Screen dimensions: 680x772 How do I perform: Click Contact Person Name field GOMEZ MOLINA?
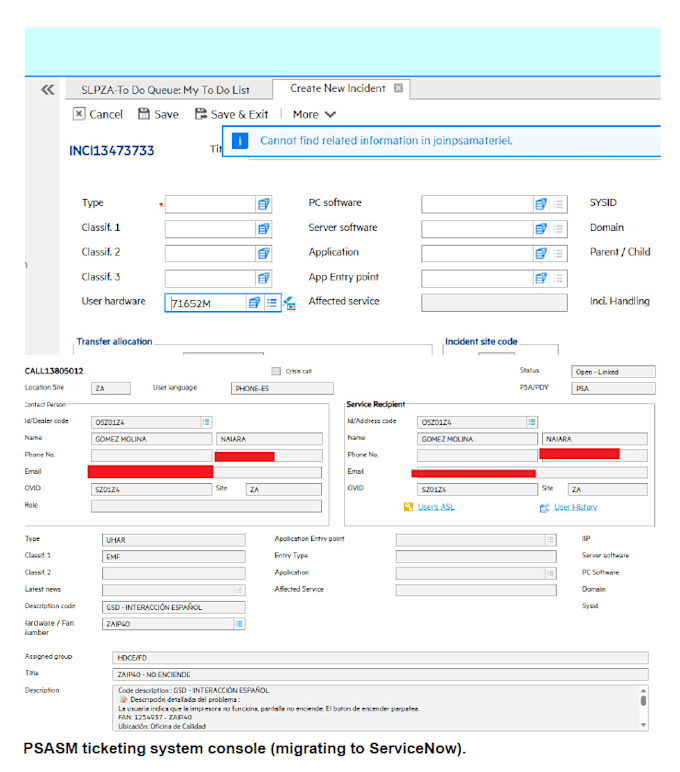tap(152, 439)
